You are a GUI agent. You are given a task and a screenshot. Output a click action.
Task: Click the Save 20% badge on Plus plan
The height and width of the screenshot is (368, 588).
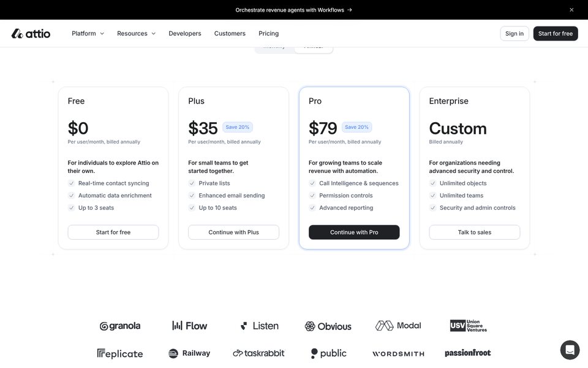click(238, 127)
